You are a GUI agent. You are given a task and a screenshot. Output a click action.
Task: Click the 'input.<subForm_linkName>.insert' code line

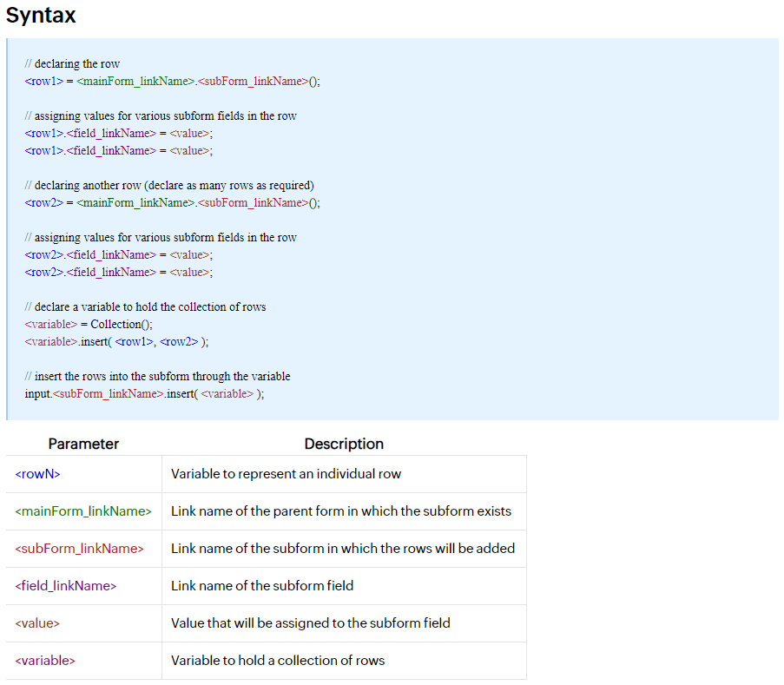pos(144,393)
